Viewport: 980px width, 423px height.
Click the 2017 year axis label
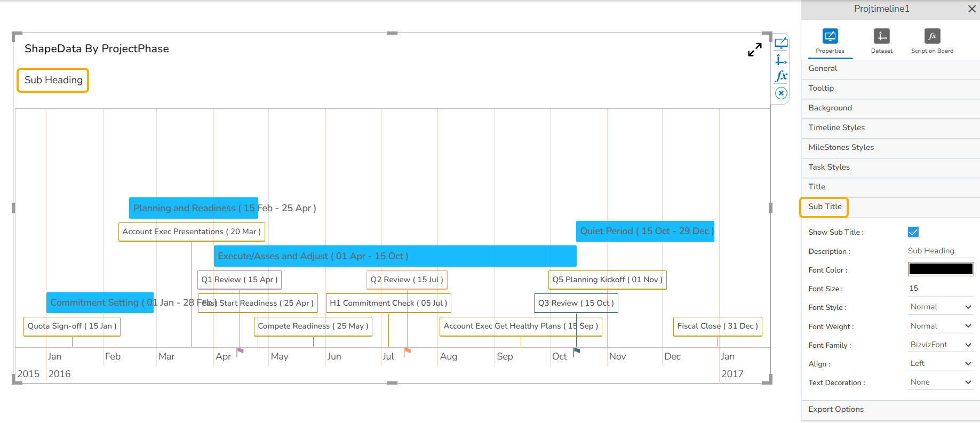(x=732, y=374)
